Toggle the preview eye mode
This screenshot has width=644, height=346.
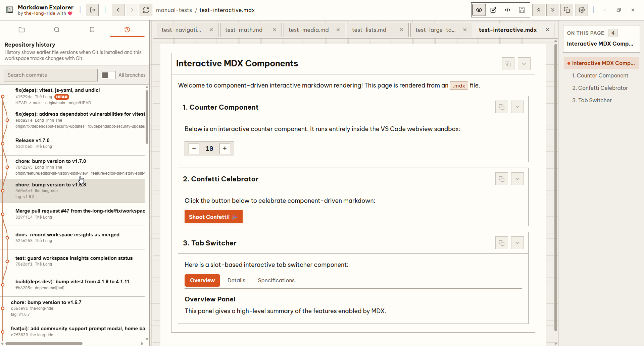(x=479, y=10)
